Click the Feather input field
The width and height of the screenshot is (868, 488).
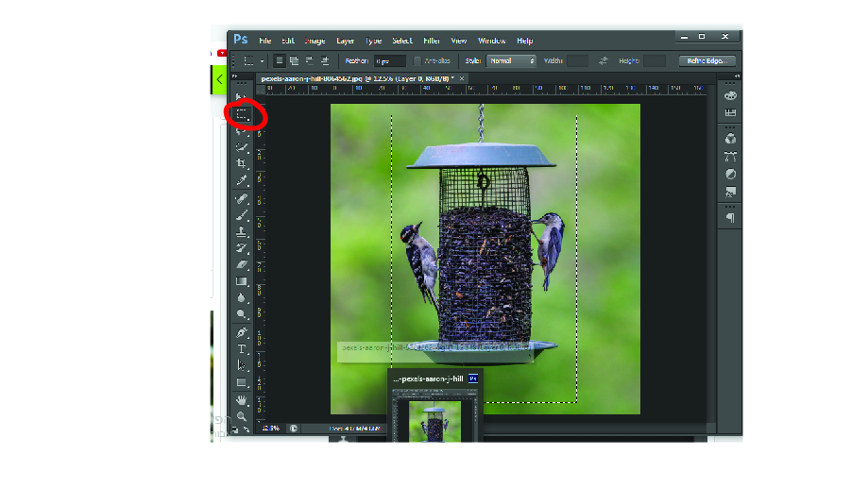click(x=390, y=60)
